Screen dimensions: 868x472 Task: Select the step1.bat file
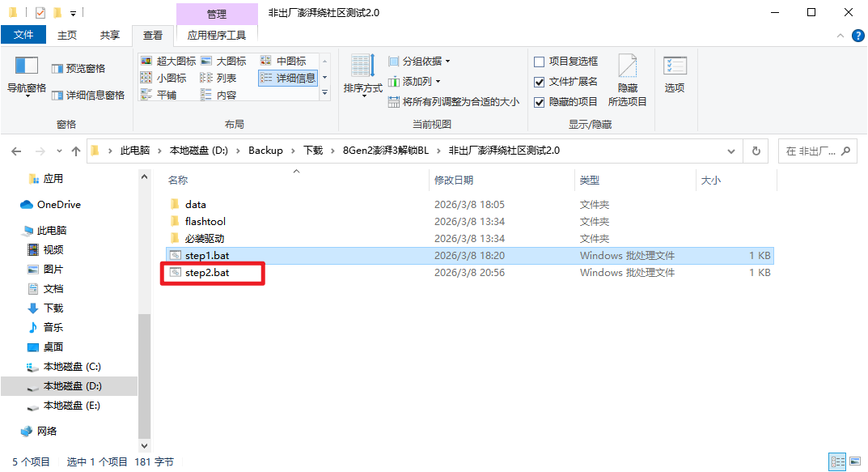click(469, 255)
